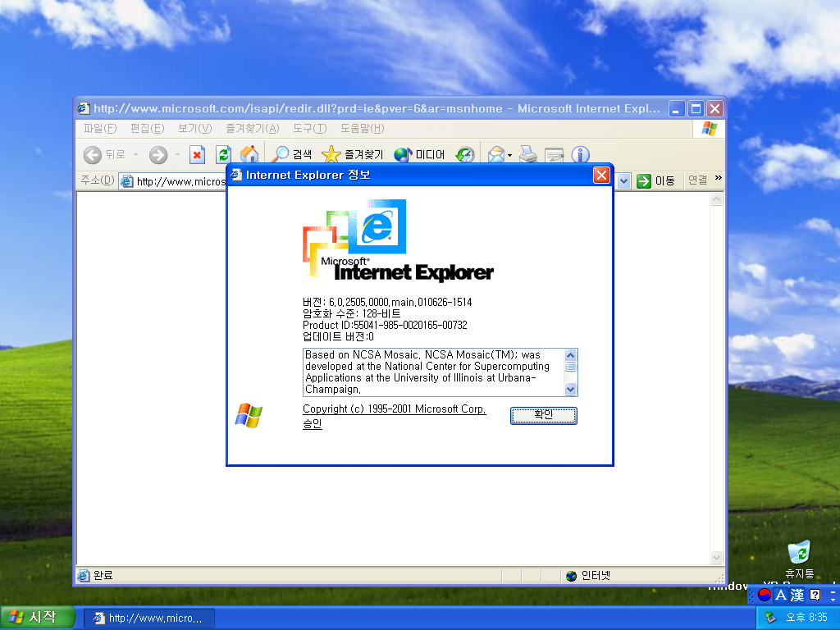Open the Favorites (즐겨찾기) star button
The height and width of the screenshot is (630, 840).
point(353,155)
